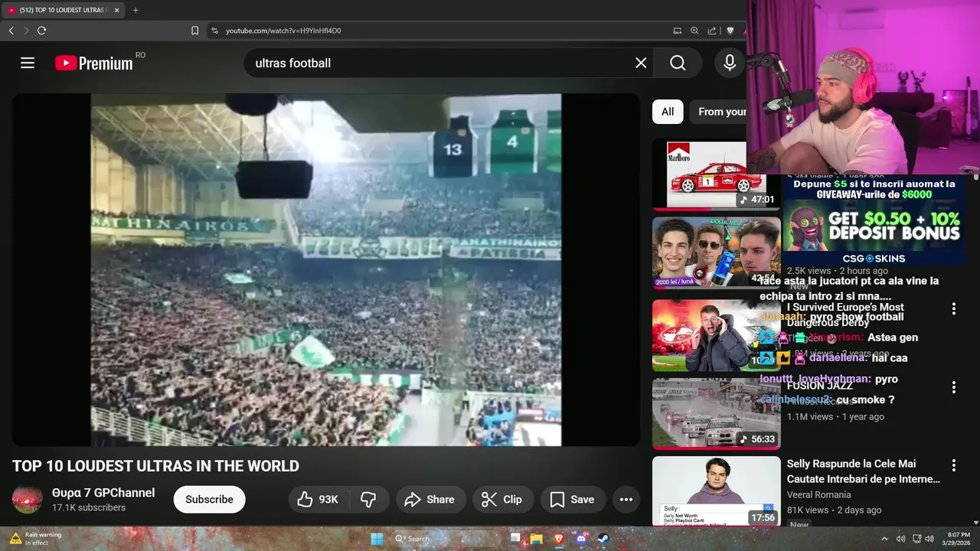This screenshot has height=551, width=980.
Task: Open the FUSION JAZZ racing thumbnail
Action: pyautogui.click(x=716, y=413)
